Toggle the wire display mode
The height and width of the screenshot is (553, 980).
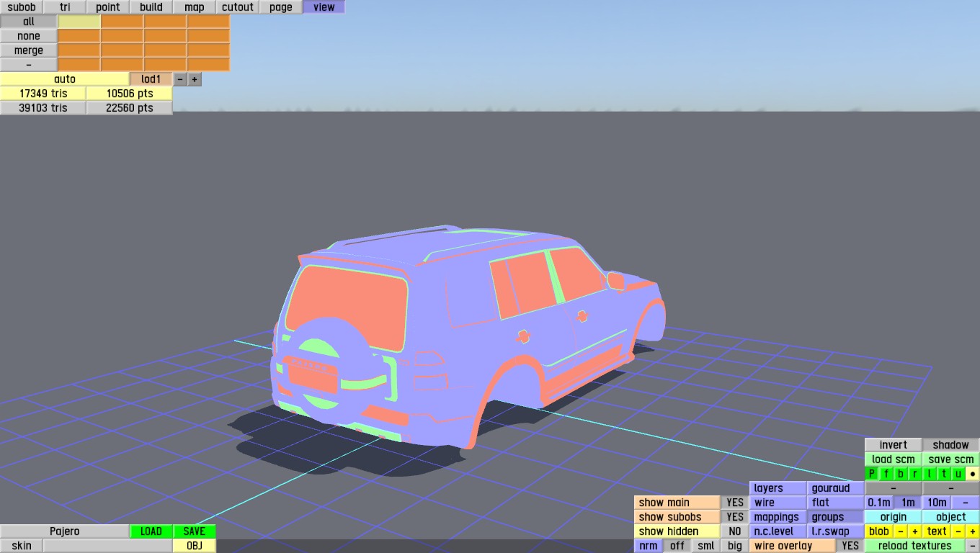click(778, 503)
